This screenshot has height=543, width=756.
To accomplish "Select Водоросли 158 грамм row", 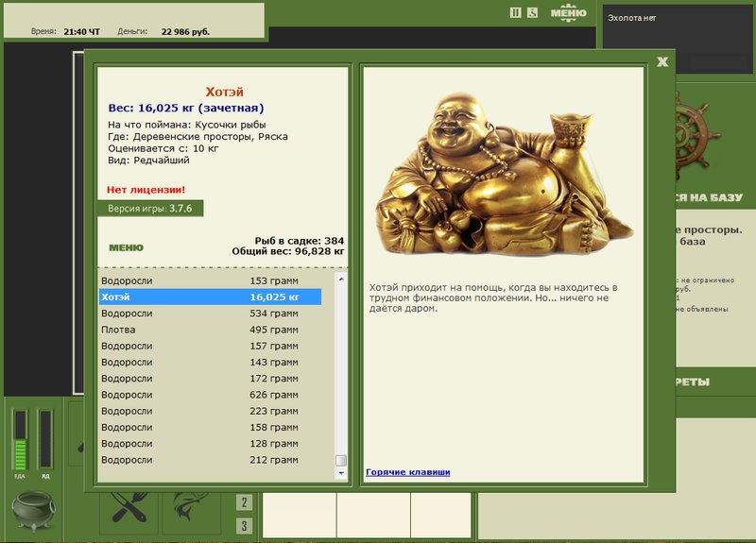I will [210, 428].
